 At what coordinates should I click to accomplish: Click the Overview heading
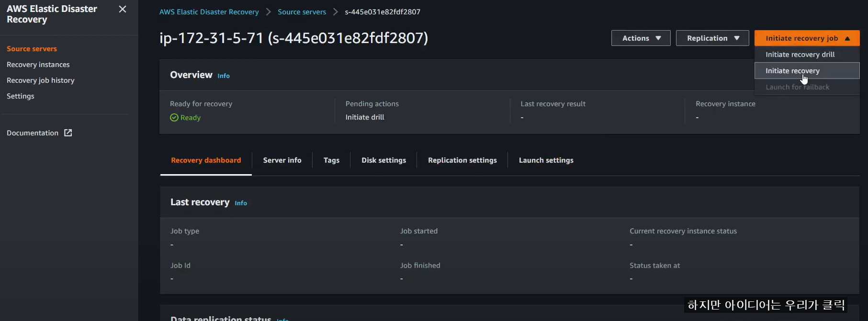(191, 75)
